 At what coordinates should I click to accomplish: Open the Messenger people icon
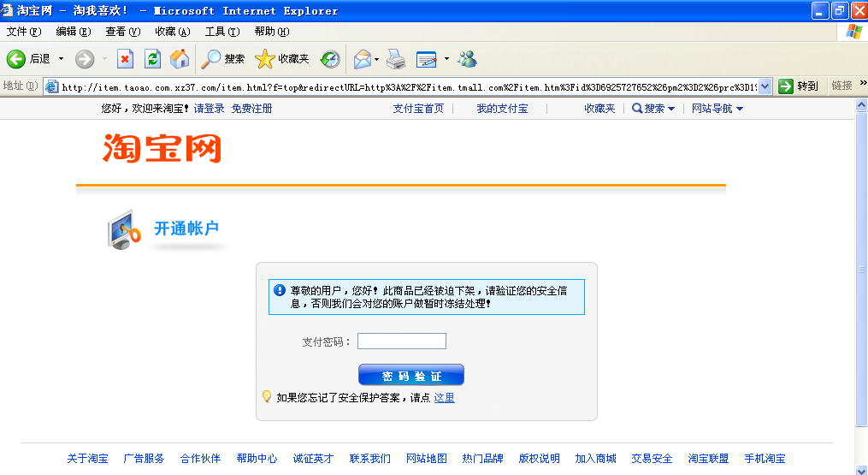coord(467,59)
